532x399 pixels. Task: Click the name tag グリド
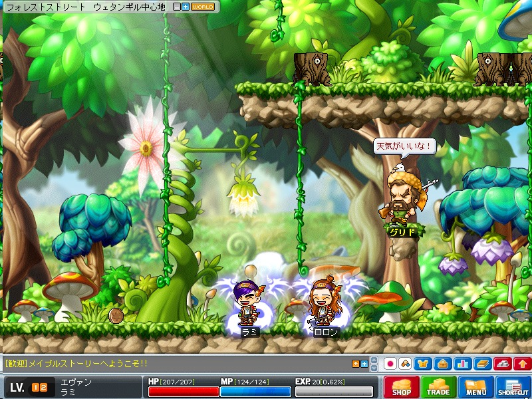tap(403, 232)
